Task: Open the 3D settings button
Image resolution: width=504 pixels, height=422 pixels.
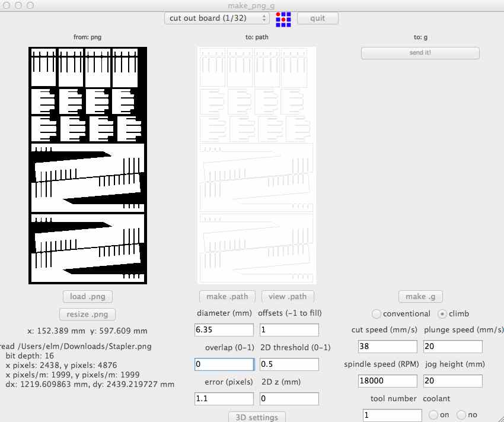Action: pyautogui.click(x=257, y=417)
